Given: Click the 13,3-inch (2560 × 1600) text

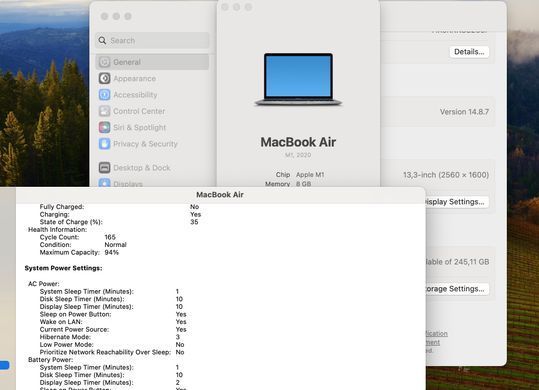Looking at the screenshot, I should pyautogui.click(x=446, y=175).
